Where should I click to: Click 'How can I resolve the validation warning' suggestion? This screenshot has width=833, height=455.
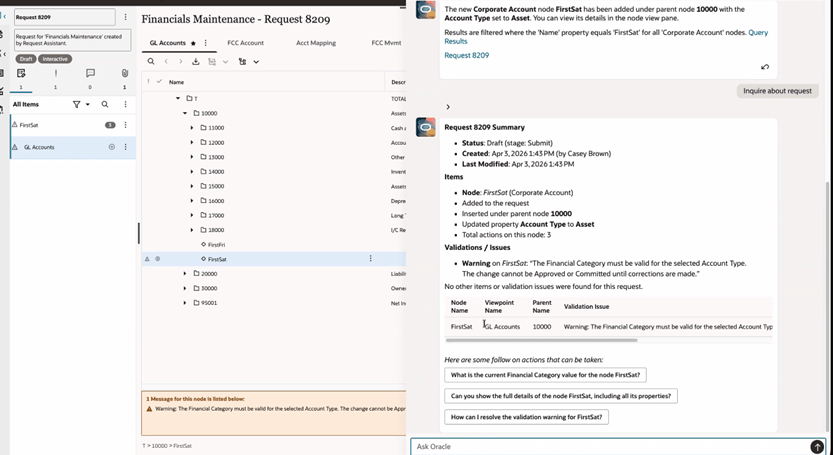coord(526,417)
